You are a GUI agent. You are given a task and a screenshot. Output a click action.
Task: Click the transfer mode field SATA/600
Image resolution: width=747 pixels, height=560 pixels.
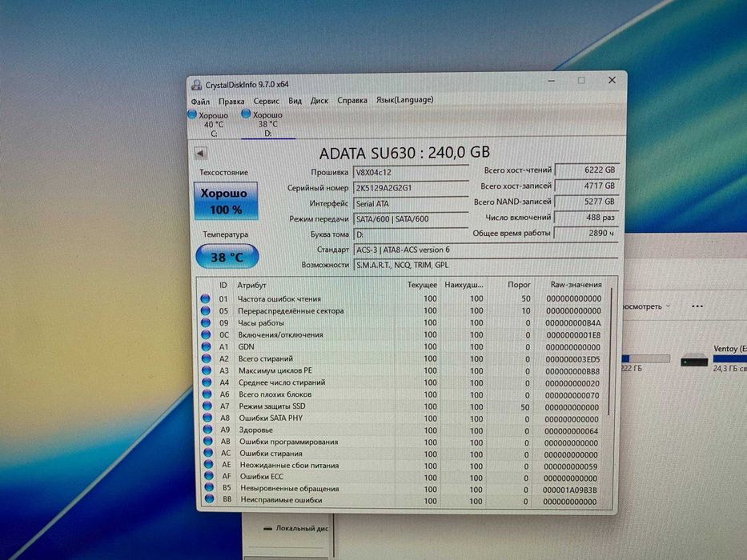coord(411,219)
